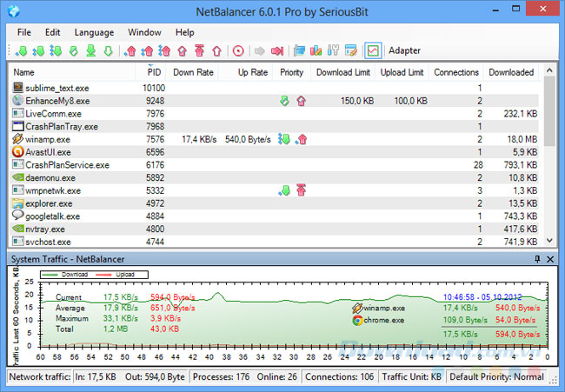This screenshot has height=392, width=565.
Task: Click the Adapter button in toolbar
Action: click(404, 50)
